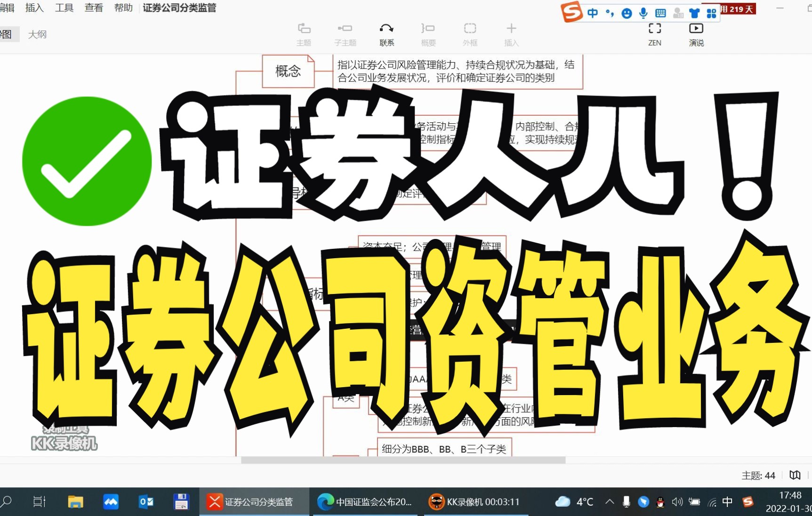Add a new 主题 topic
This screenshot has height=516, width=812.
click(x=304, y=35)
